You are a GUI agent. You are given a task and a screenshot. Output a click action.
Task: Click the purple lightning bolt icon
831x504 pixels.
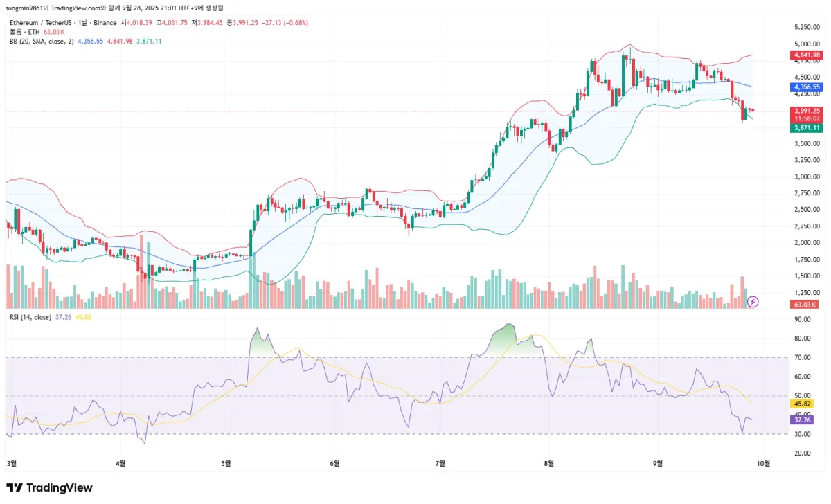click(753, 302)
